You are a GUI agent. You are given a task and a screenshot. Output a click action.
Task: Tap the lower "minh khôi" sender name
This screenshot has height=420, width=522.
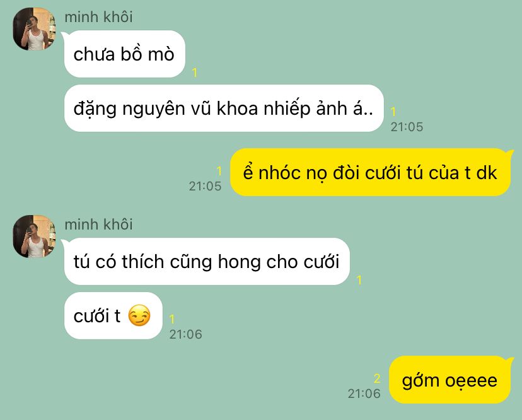click(x=98, y=225)
